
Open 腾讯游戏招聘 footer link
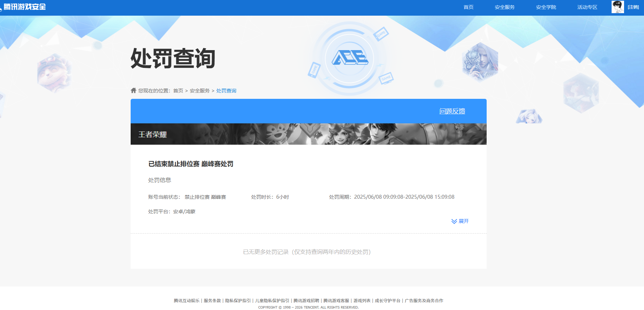click(x=306, y=300)
